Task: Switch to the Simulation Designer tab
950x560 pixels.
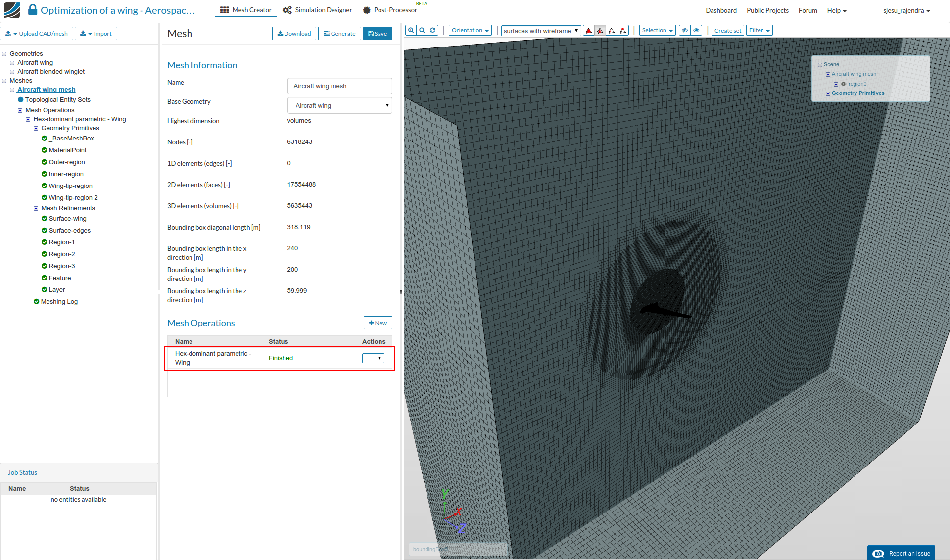Action: [x=317, y=10]
